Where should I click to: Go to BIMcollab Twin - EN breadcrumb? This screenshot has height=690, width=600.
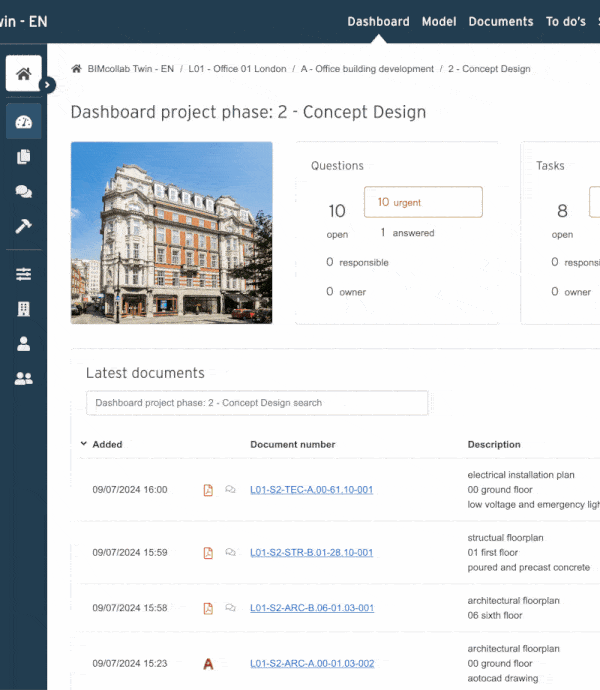coord(131,69)
